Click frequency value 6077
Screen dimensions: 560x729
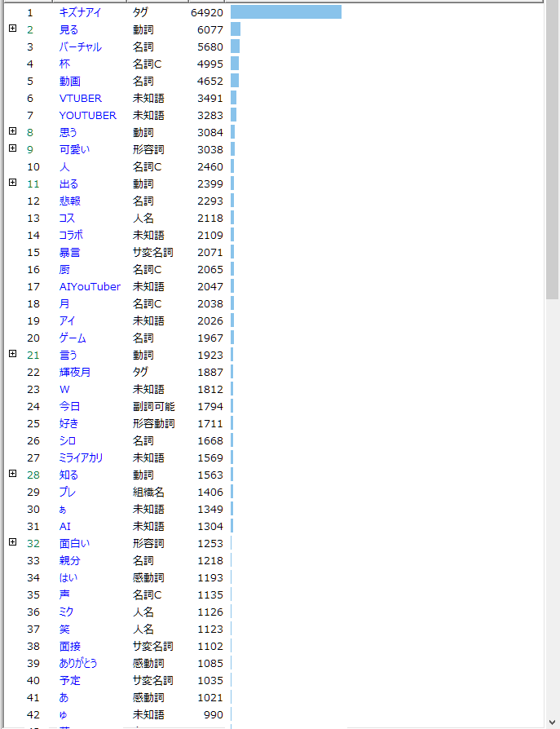[210, 29]
